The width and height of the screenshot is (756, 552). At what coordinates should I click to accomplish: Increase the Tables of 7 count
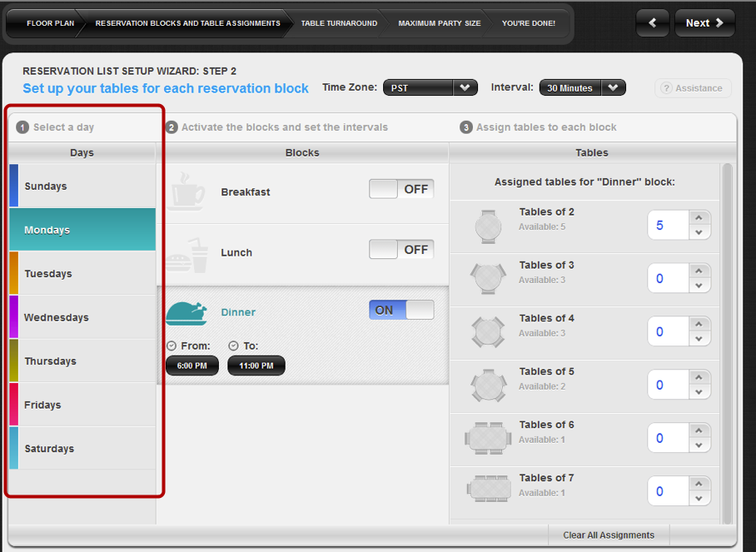click(x=699, y=484)
